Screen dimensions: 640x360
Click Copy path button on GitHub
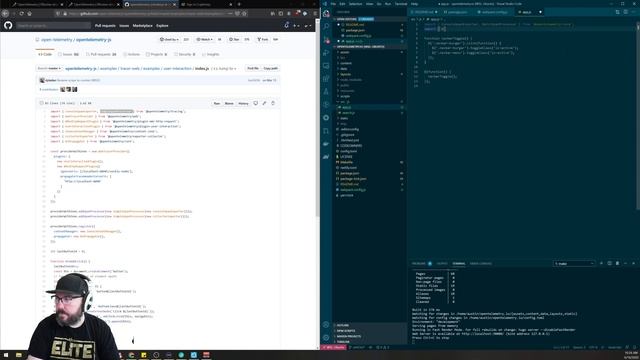[270, 69]
